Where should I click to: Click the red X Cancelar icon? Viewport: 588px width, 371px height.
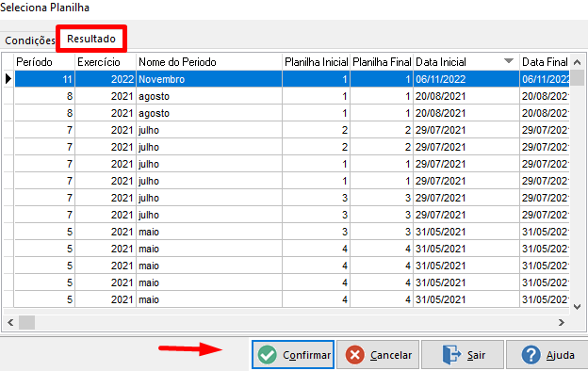(x=354, y=354)
